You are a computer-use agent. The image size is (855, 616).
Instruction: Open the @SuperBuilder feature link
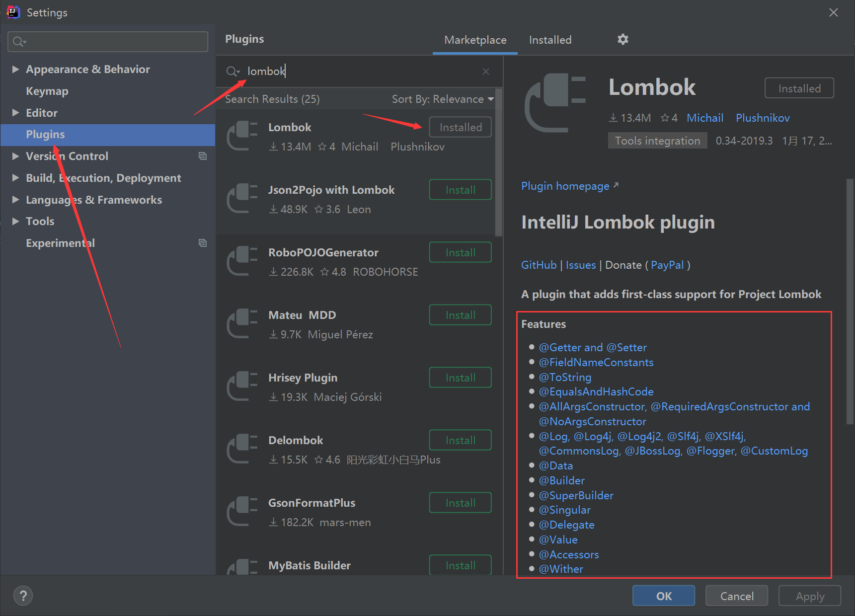pyautogui.click(x=576, y=495)
